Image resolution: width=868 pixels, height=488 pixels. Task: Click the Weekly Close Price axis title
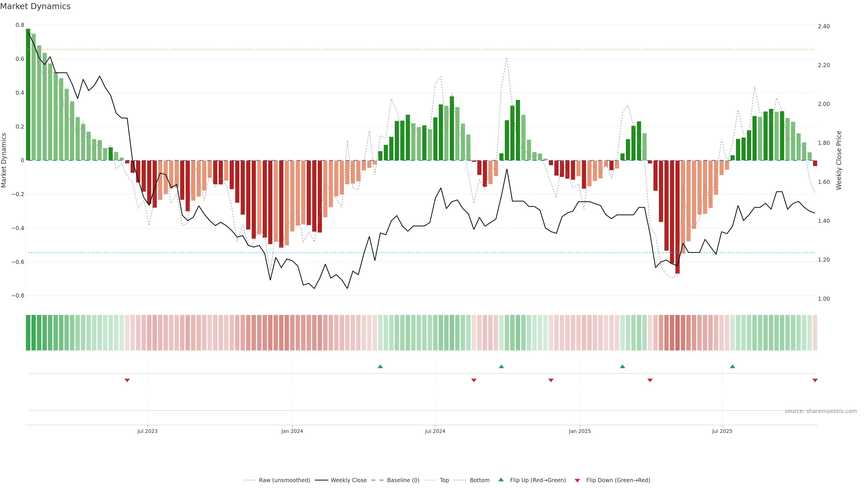click(x=839, y=160)
